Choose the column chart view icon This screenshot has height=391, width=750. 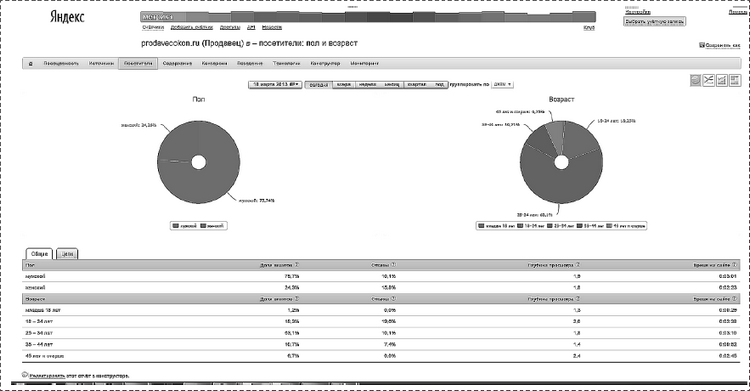click(722, 80)
